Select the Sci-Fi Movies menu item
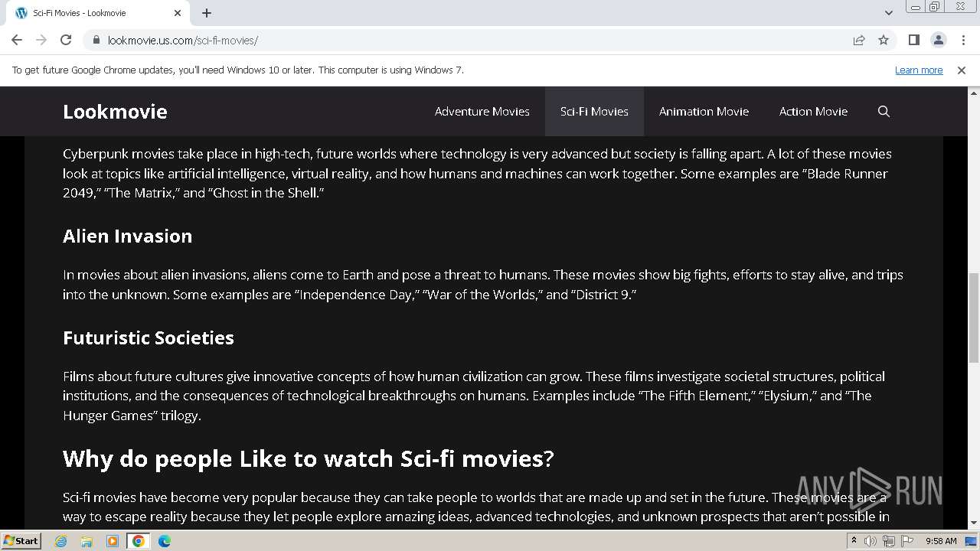 (594, 112)
